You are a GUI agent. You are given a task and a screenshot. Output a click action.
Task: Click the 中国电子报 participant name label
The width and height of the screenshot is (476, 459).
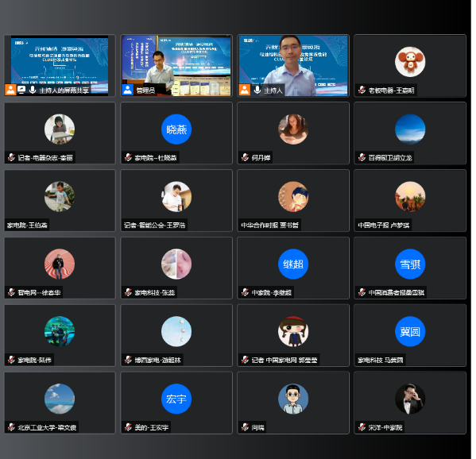click(384, 225)
